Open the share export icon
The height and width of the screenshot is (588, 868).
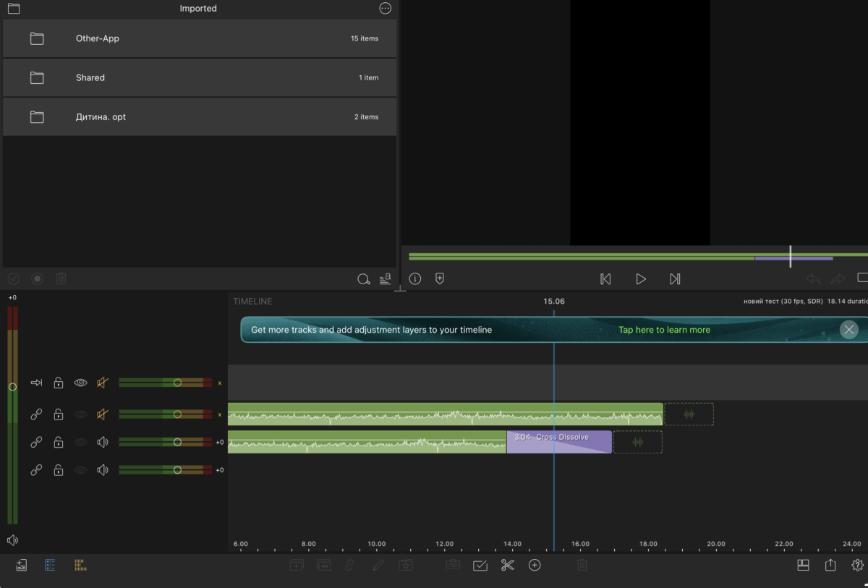(830, 565)
